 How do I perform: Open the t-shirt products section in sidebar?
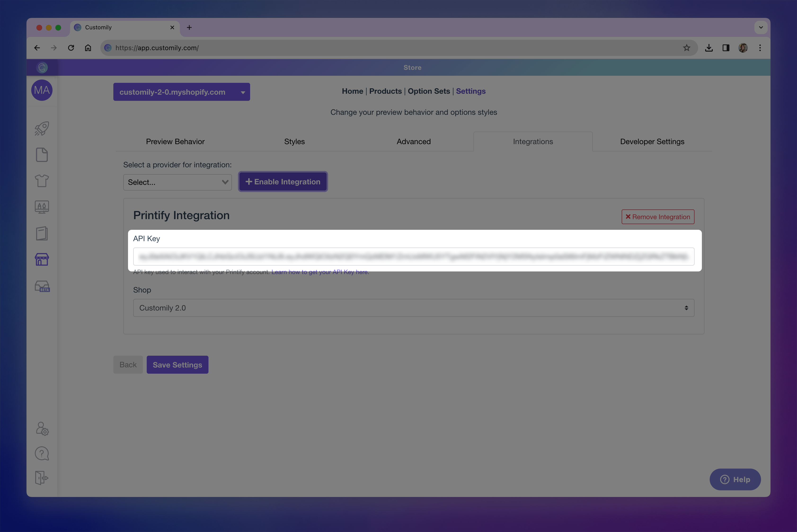pyautogui.click(x=41, y=181)
